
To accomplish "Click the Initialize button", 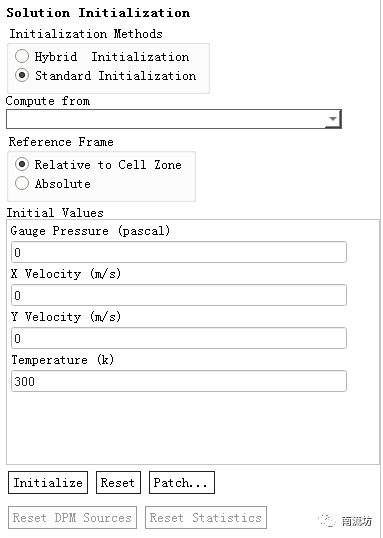I will point(48,482).
